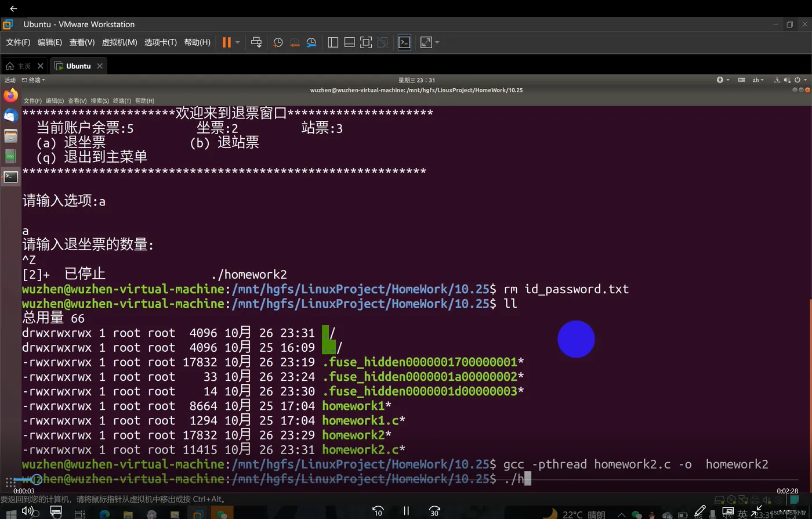Open terminal 编辑(E) menu
Screen dimensions: 812x519
[x=55, y=101]
